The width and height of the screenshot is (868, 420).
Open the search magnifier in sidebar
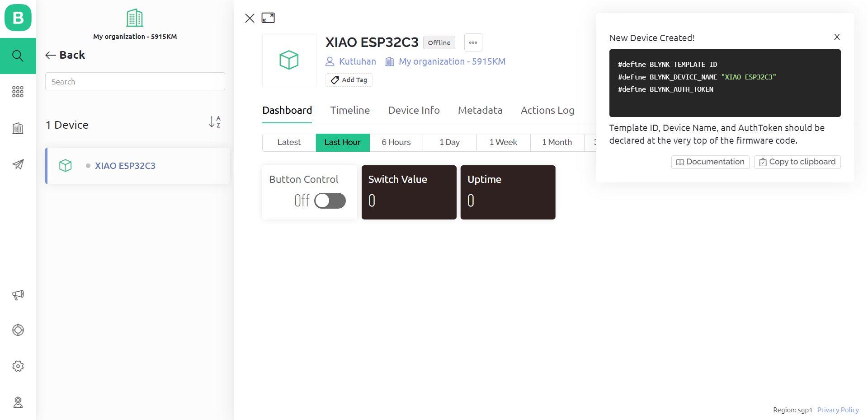pos(18,56)
